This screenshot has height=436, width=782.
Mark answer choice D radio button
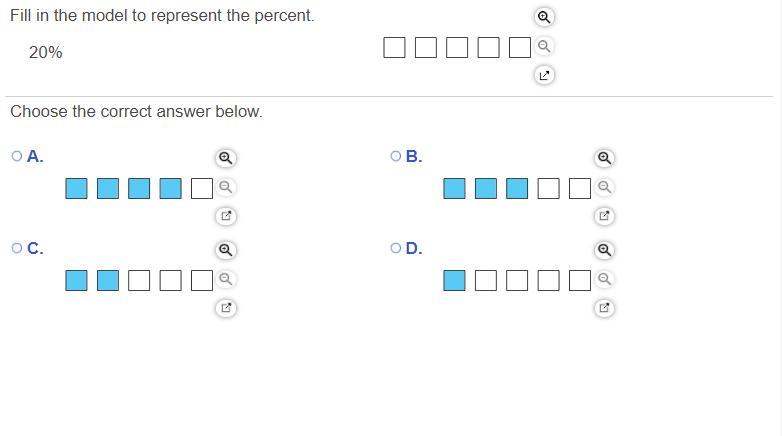tap(397, 248)
